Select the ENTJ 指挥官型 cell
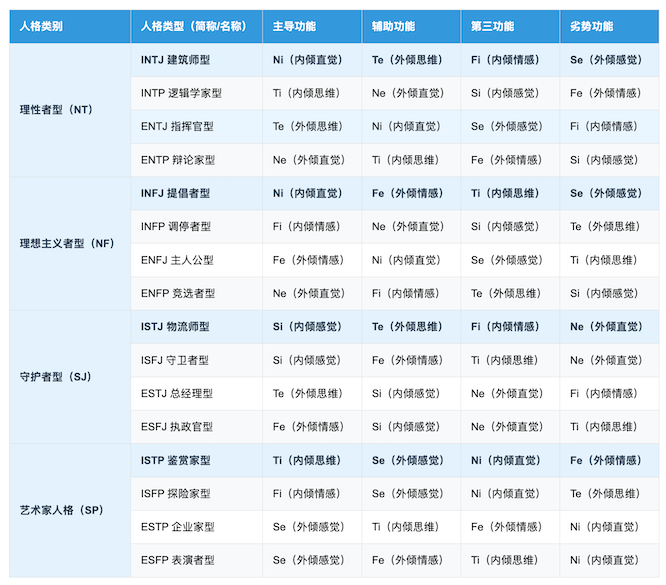 click(177, 127)
